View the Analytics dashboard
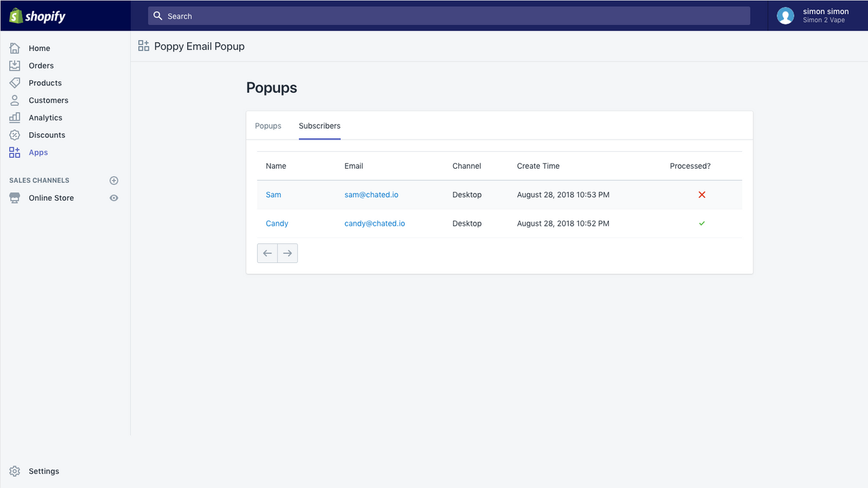868x488 pixels. (x=45, y=117)
